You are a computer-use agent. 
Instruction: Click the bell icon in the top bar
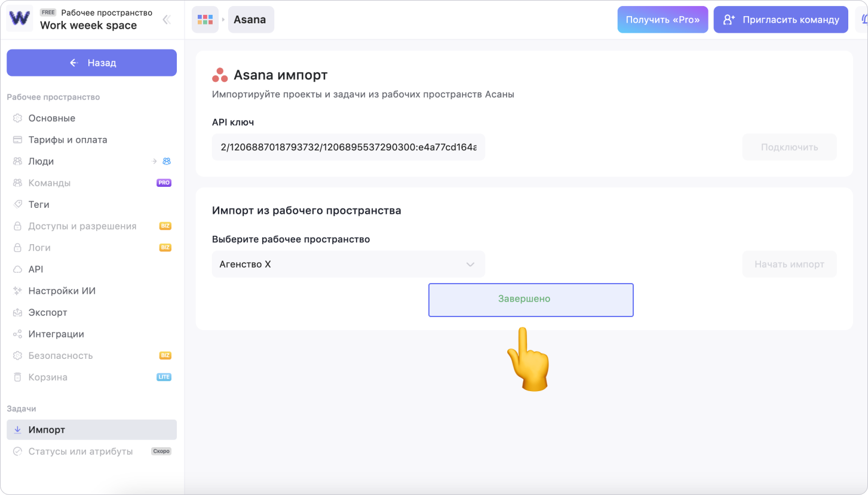[x=863, y=20]
